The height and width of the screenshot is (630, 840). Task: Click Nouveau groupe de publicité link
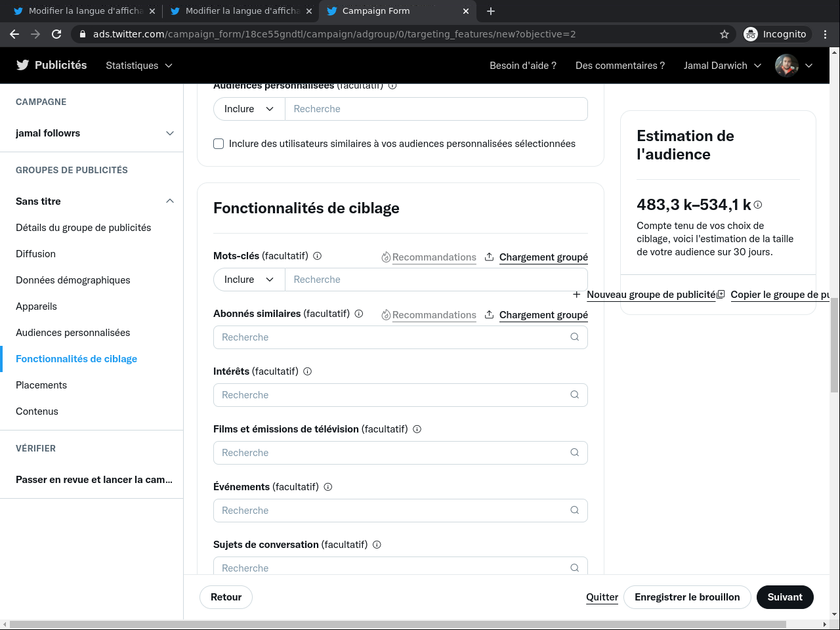coord(651,295)
